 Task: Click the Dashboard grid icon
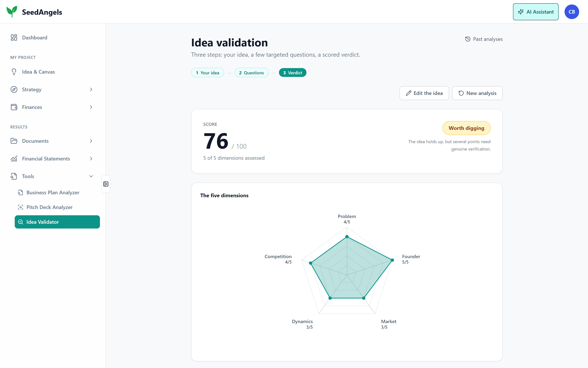14,38
